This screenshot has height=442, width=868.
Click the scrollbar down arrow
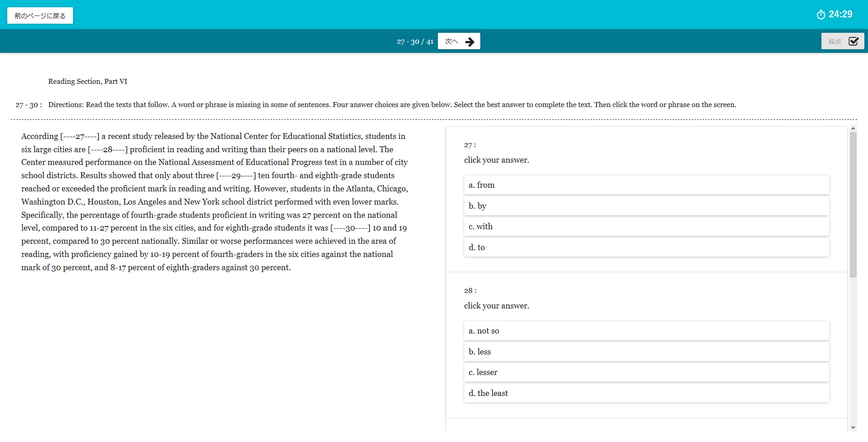(x=853, y=427)
